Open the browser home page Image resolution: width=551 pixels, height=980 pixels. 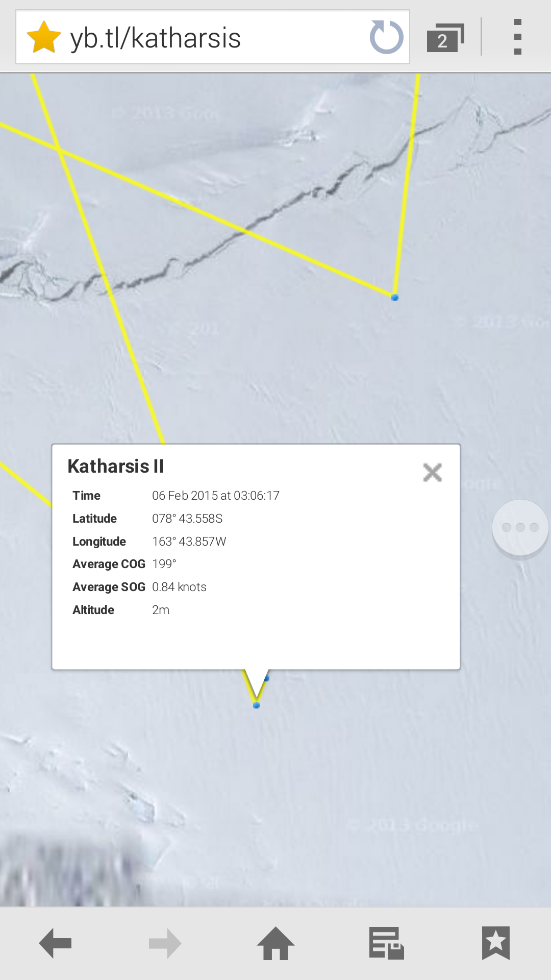point(275,943)
